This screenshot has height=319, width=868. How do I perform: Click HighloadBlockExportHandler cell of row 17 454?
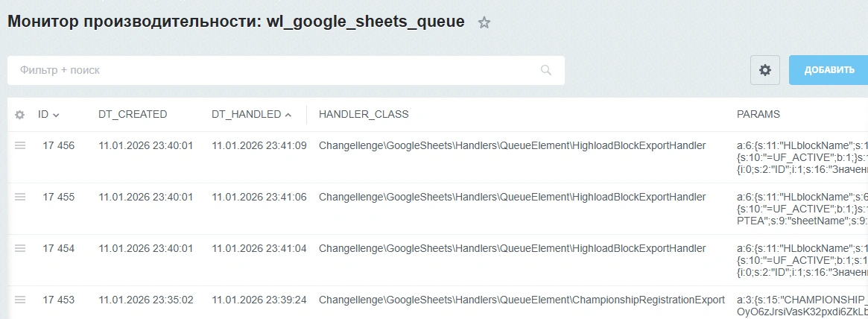[x=512, y=249]
